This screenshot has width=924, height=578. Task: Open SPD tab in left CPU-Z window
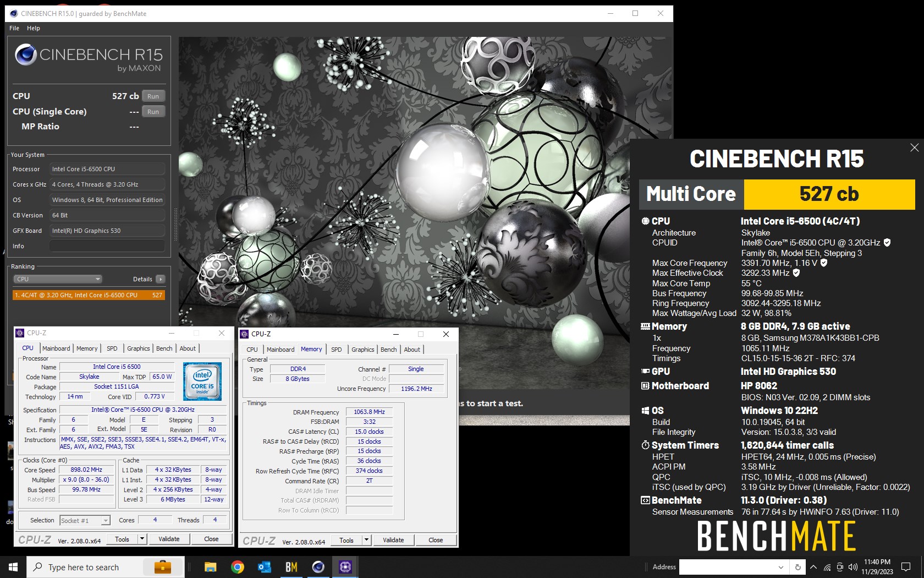click(x=112, y=348)
